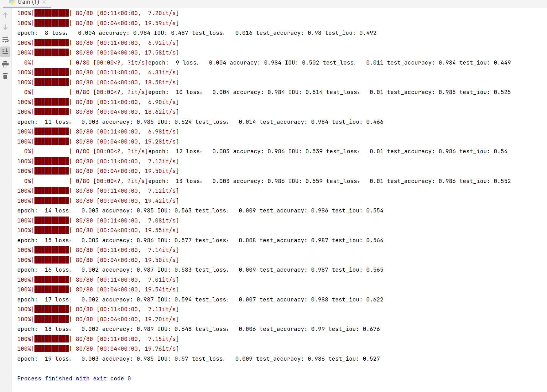Click the epoch 16 results line
The image size is (547, 392).
pos(200,270)
